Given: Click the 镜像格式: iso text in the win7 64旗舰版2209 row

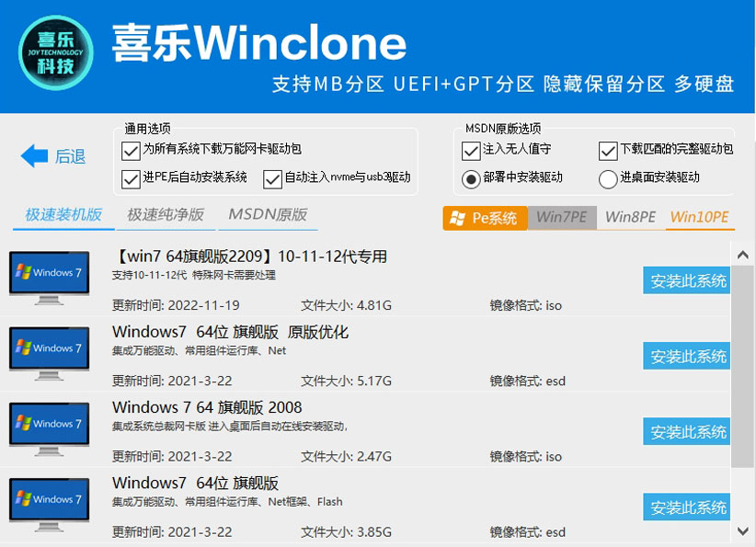Looking at the screenshot, I should point(526,305).
